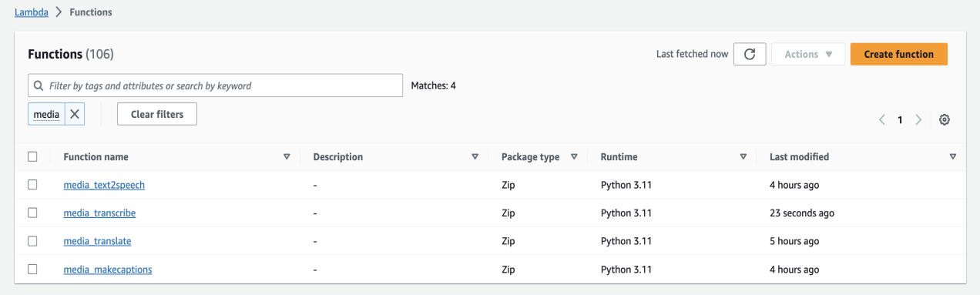The image size is (980, 295).
Task: Go to next page arrow
Action: [x=918, y=120]
